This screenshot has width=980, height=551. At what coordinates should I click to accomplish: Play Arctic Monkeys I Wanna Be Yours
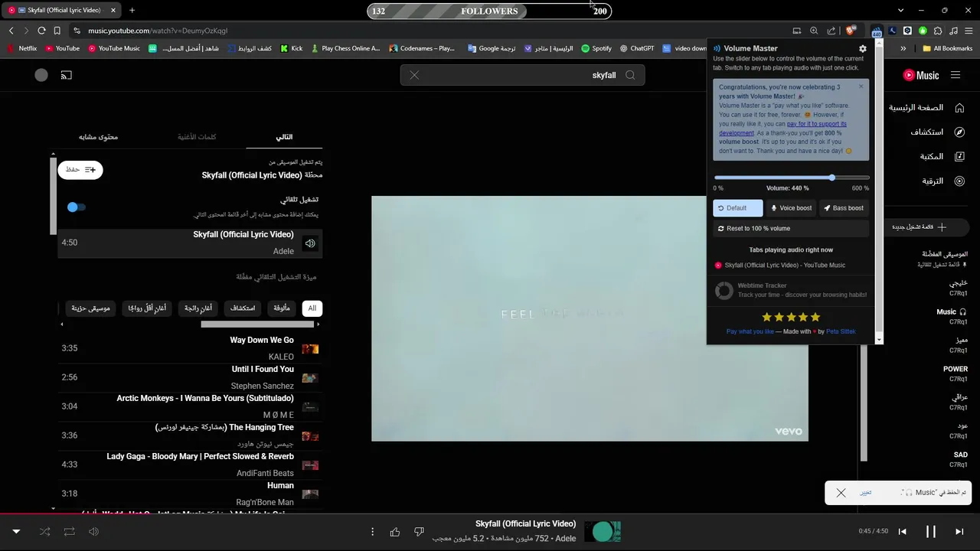(191, 406)
